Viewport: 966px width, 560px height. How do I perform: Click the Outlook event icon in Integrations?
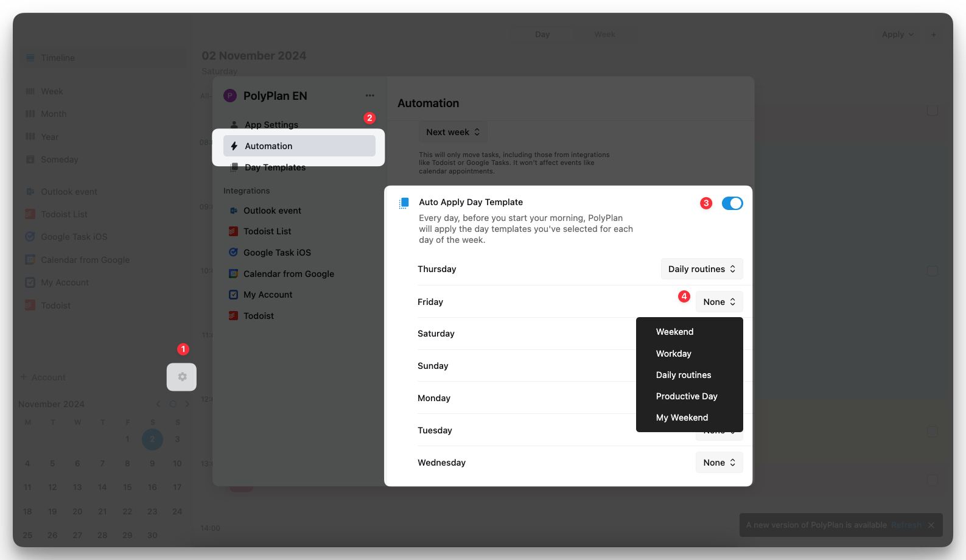[x=233, y=211]
